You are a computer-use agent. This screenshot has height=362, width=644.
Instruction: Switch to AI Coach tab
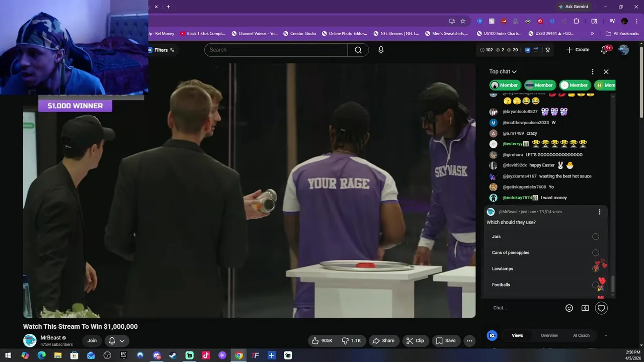[581, 335]
